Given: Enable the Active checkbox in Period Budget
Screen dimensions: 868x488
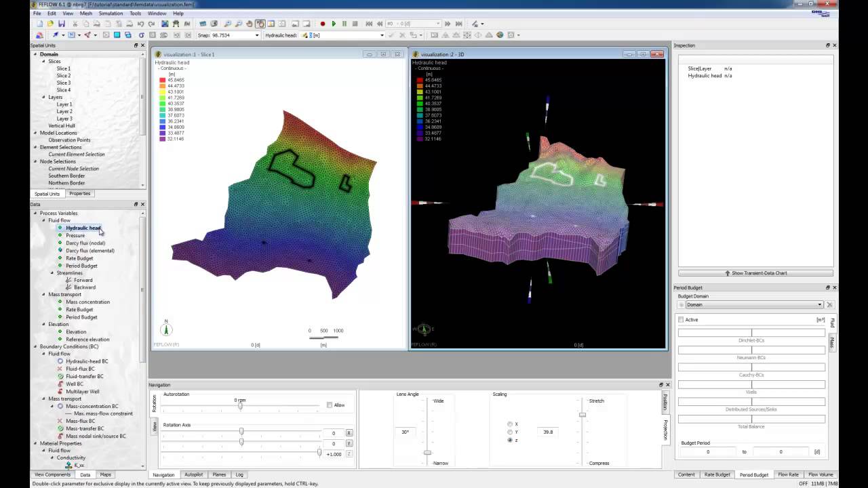Looking at the screenshot, I should (681, 320).
